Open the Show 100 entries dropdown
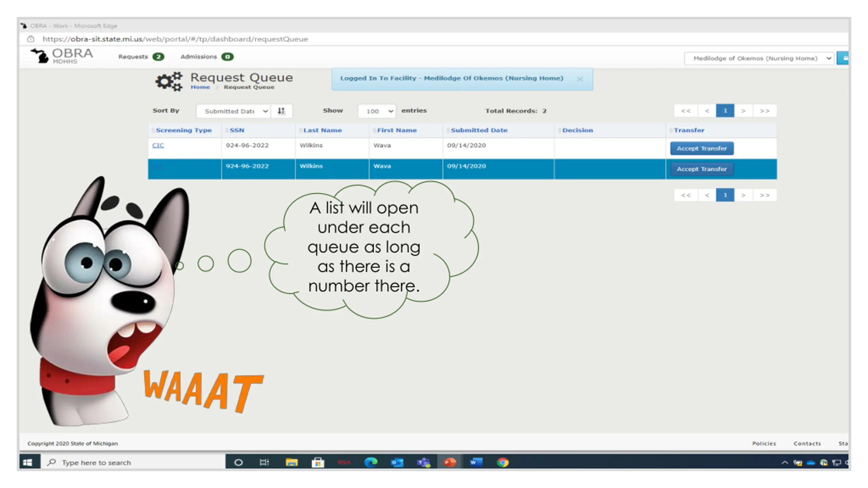The width and height of the screenshot is (868, 488). coord(377,111)
